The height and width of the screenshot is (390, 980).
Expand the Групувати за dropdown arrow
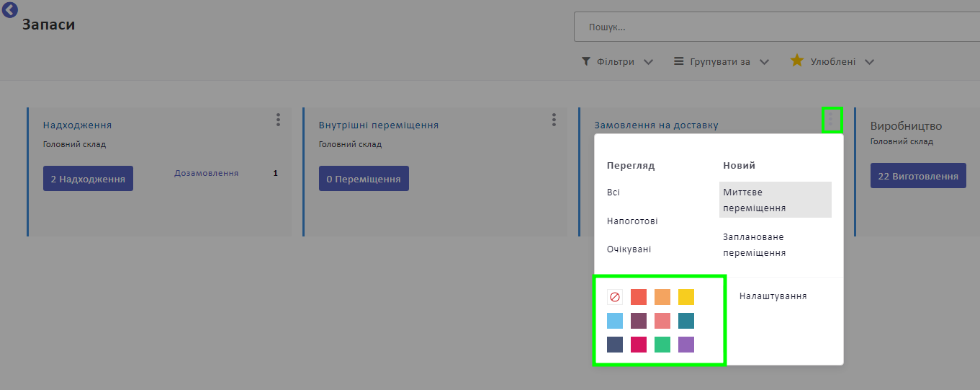pos(764,62)
